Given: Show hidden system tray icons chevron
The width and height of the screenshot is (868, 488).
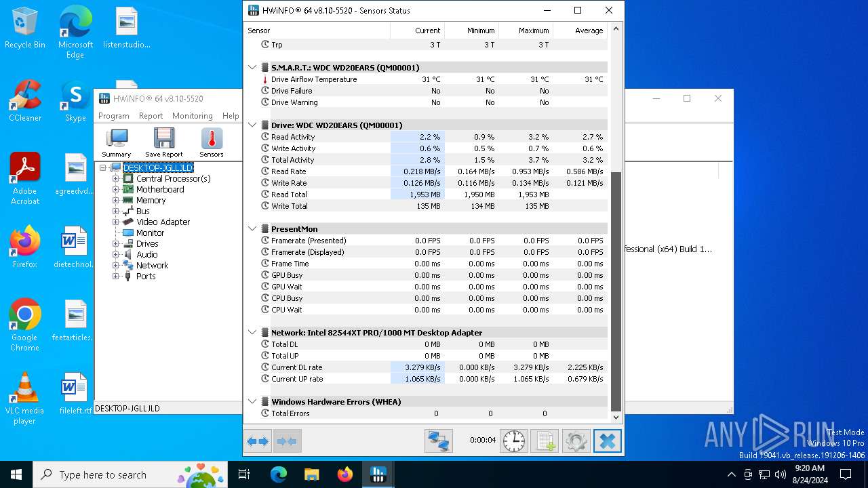Looking at the screenshot, I should [731, 474].
